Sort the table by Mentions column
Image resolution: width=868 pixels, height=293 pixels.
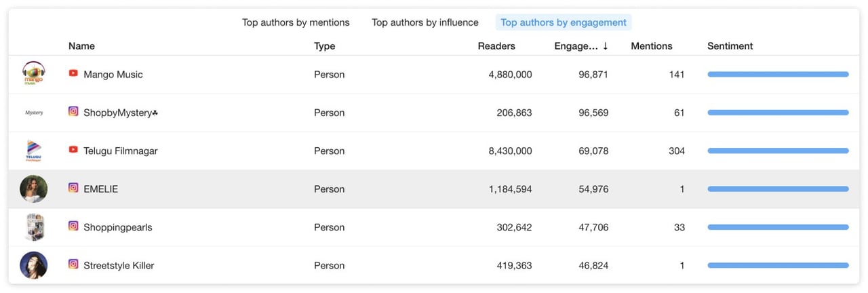click(652, 46)
